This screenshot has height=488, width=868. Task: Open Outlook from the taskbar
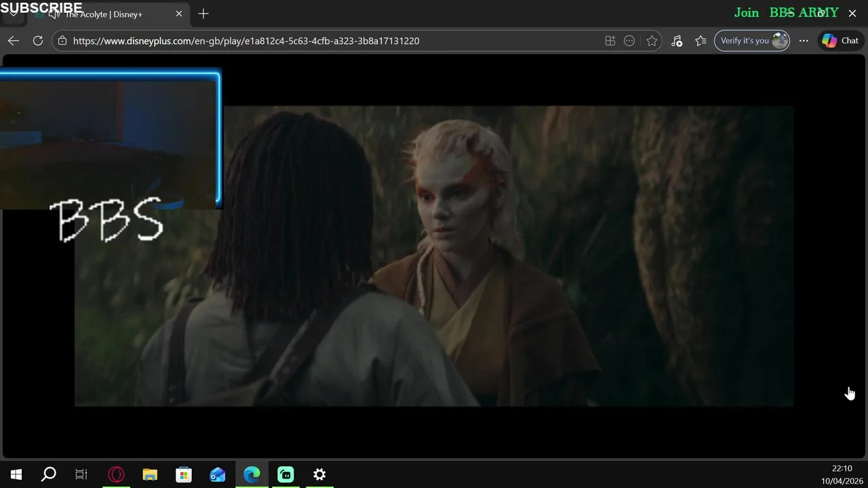(218, 474)
